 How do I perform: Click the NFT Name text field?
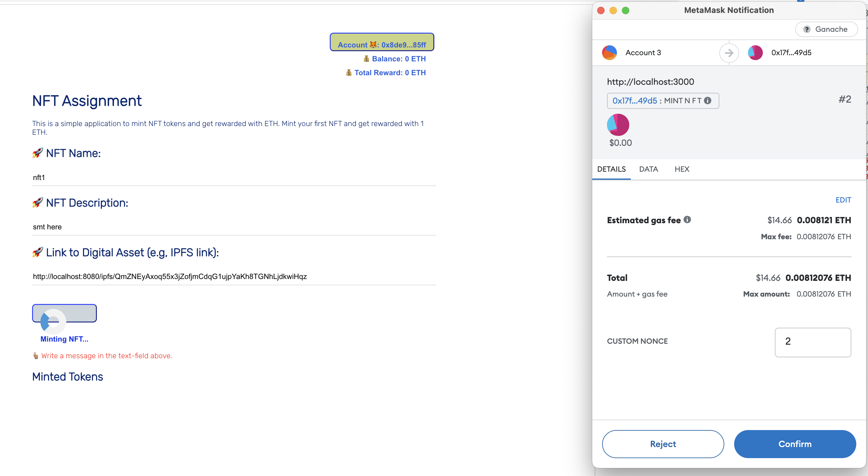[x=234, y=178]
